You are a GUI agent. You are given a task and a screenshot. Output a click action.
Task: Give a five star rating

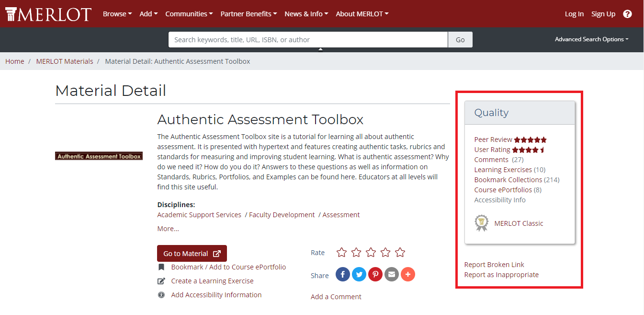[400, 252]
